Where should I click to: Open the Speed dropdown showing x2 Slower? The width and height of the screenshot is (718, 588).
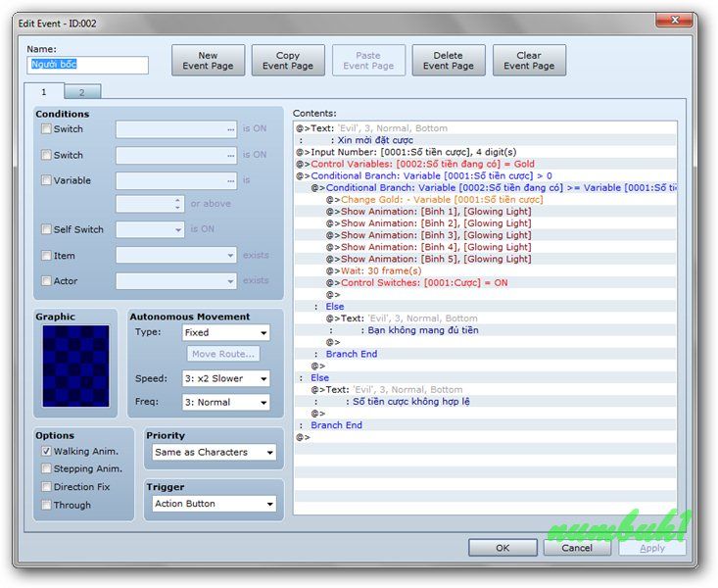tap(225, 378)
